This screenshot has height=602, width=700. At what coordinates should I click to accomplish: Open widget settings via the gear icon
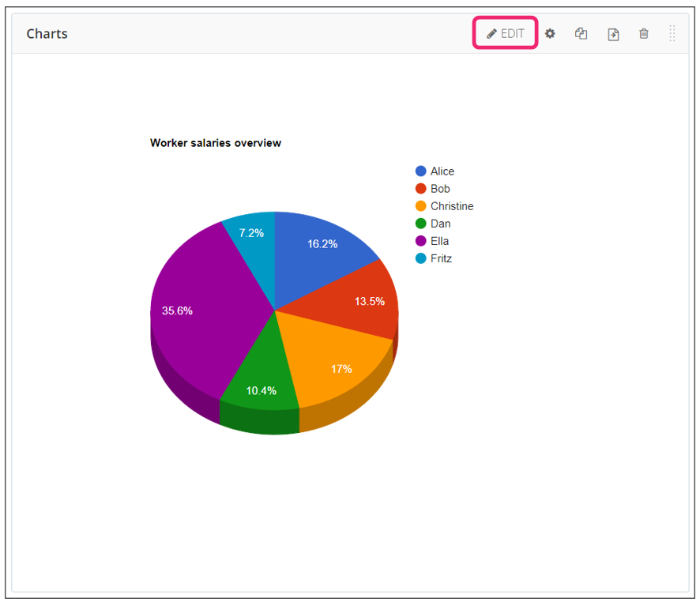click(550, 34)
